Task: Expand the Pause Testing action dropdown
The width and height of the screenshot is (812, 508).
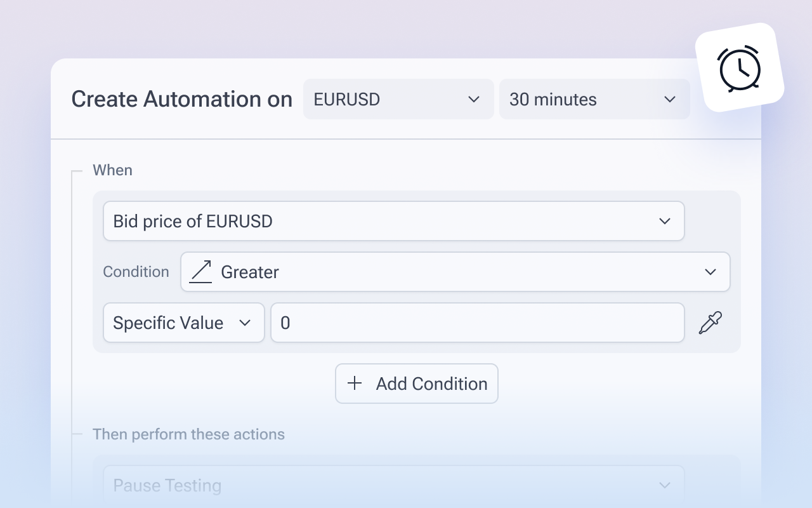Action: 393,485
